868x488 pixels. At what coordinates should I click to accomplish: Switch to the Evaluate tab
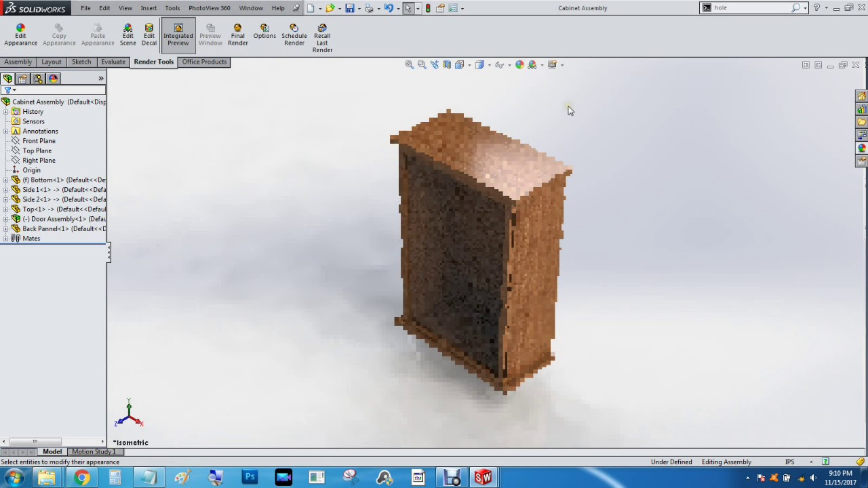click(113, 62)
